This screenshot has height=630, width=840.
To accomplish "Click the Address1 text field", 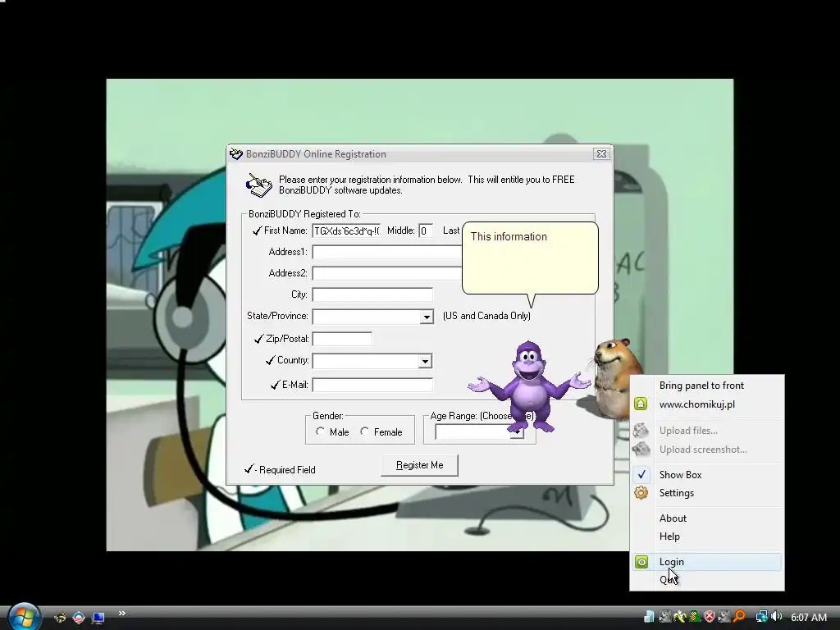I will point(387,252).
